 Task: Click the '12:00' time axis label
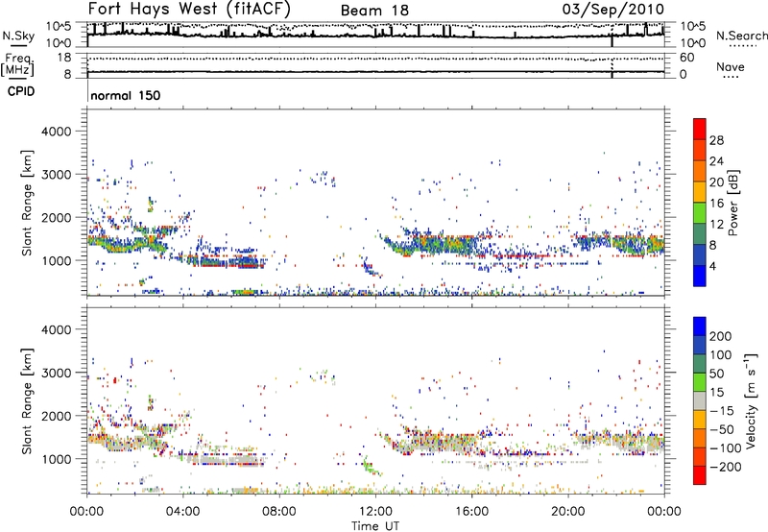[375, 512]
